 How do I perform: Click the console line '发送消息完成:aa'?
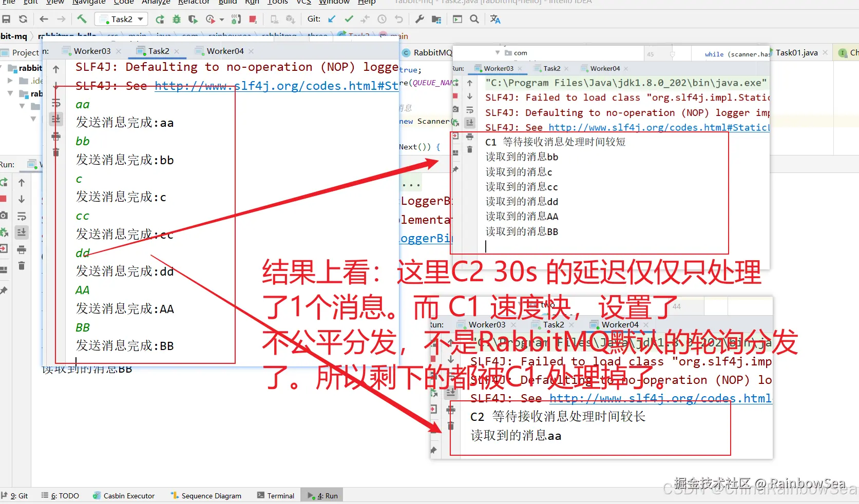click(125, 123)
